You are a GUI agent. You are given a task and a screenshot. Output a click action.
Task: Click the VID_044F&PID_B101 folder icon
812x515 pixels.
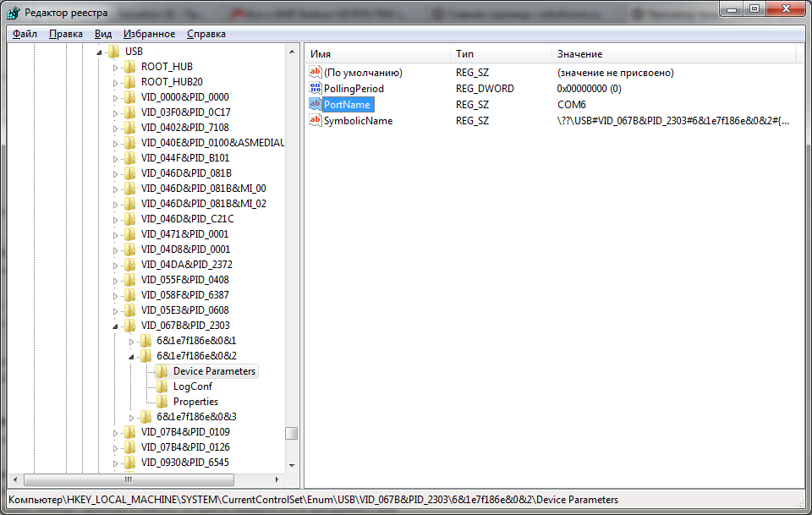click(130, 158)
